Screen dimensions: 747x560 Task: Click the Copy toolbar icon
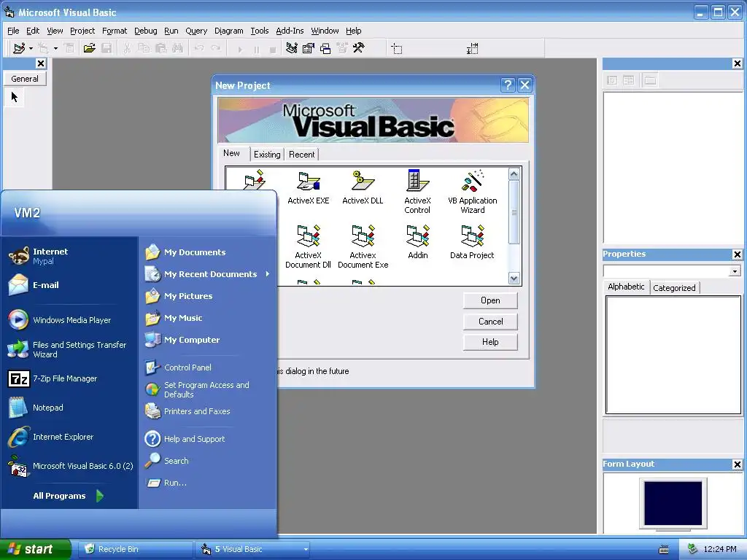coord(144,48)
